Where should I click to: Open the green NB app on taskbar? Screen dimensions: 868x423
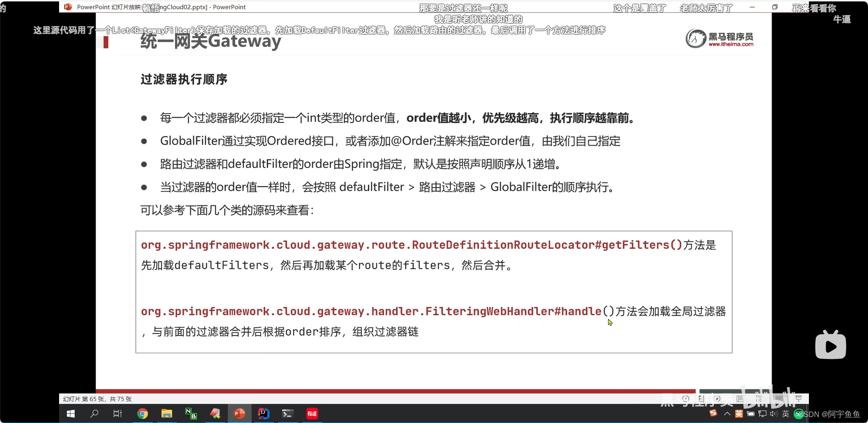point(191,413)
